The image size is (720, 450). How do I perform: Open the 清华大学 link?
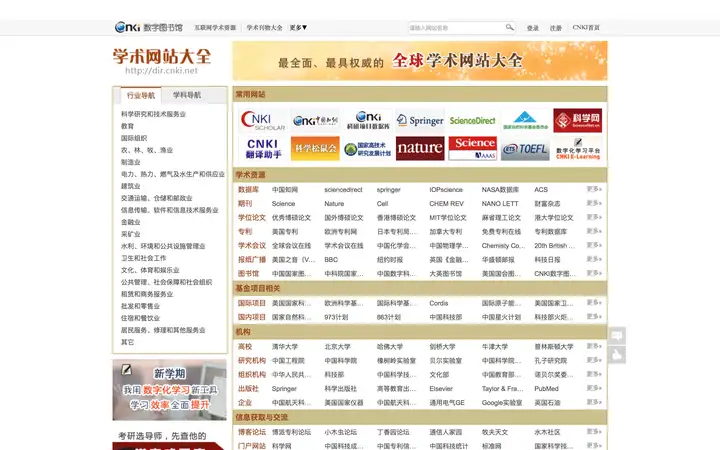[285, 347]
